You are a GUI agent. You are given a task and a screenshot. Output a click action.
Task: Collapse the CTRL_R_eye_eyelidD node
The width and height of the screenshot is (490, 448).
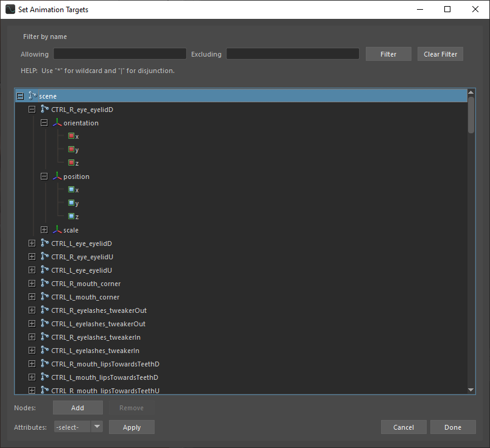32,110
